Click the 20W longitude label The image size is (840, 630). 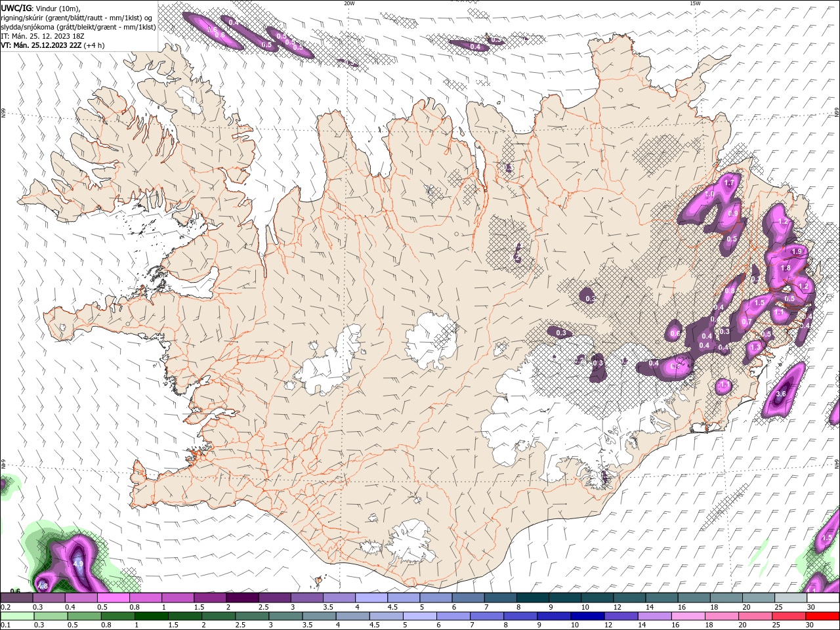coord(349,3)
